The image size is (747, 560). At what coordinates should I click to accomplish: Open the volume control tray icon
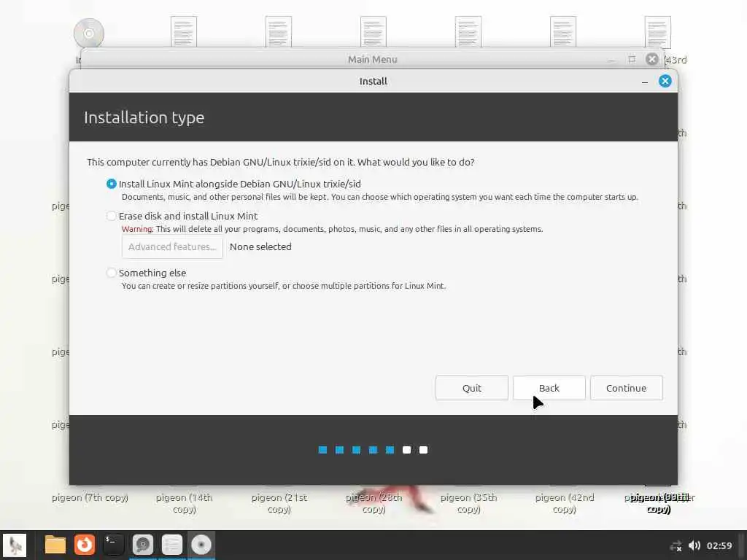coord(694,545)
